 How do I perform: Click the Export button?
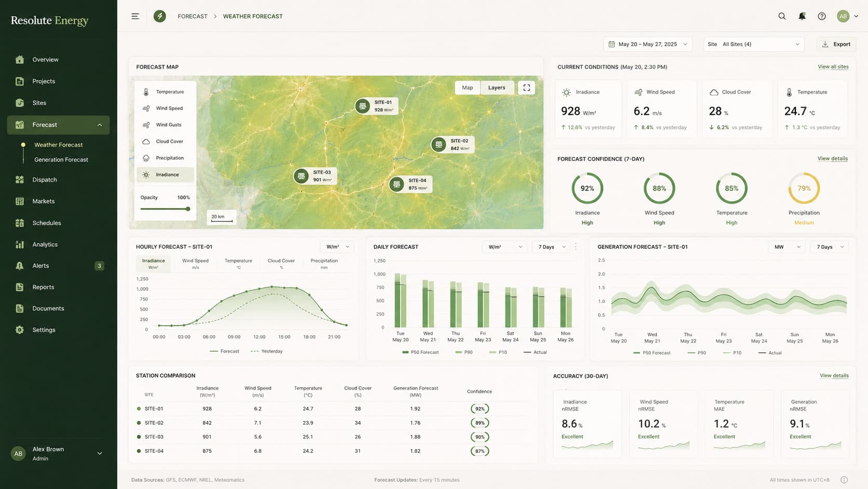[836, 44]
